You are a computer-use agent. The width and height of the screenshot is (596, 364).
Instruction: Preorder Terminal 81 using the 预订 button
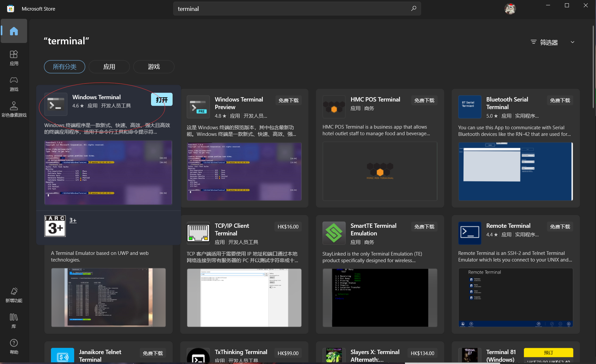(548, 352)
